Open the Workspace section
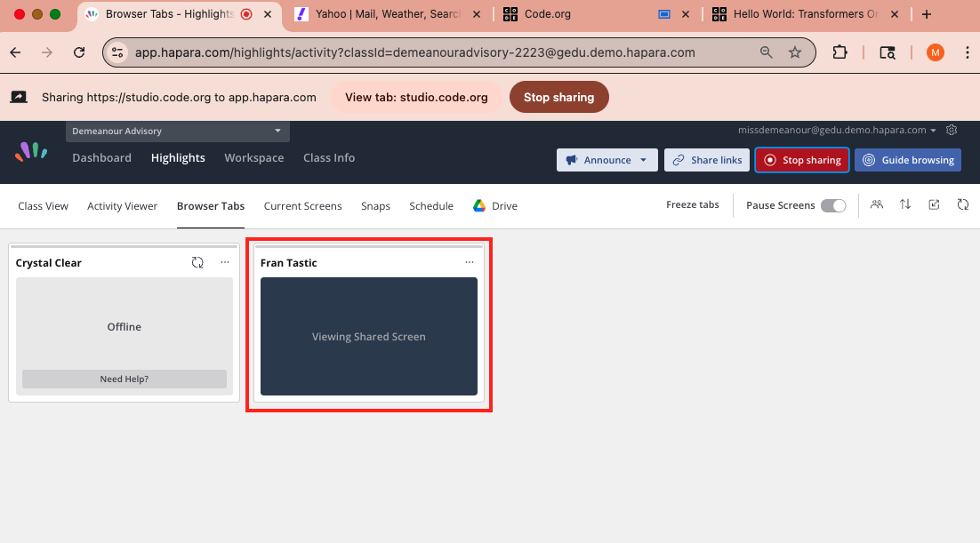The width and height of the screenshot is (980, 543). tap(253, 158)
